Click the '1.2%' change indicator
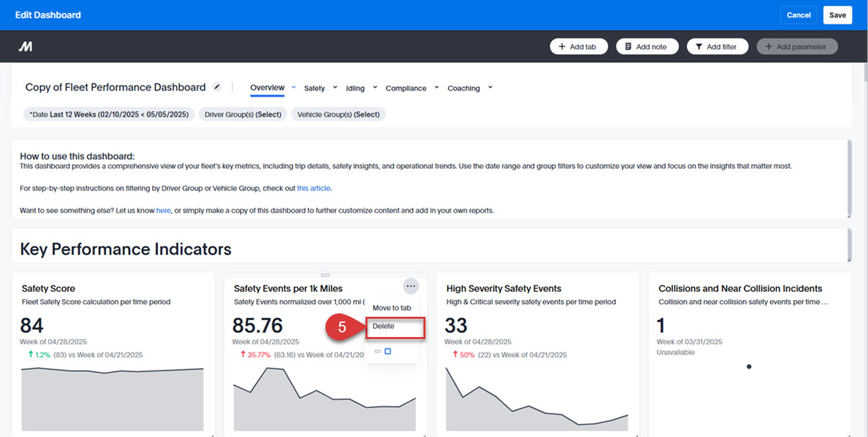This screenshot has width=868, height=437. 39,355
